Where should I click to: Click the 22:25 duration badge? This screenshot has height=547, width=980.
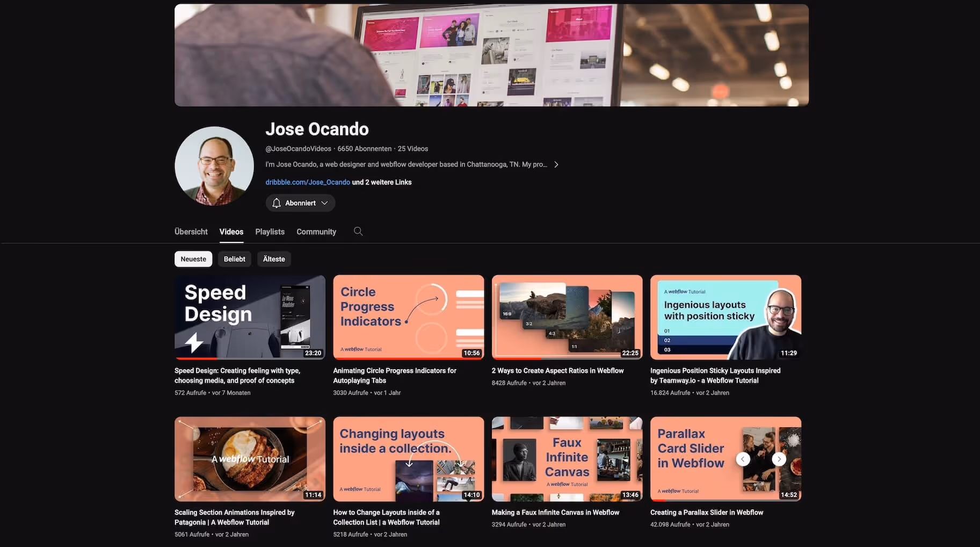tap(630, 353)
